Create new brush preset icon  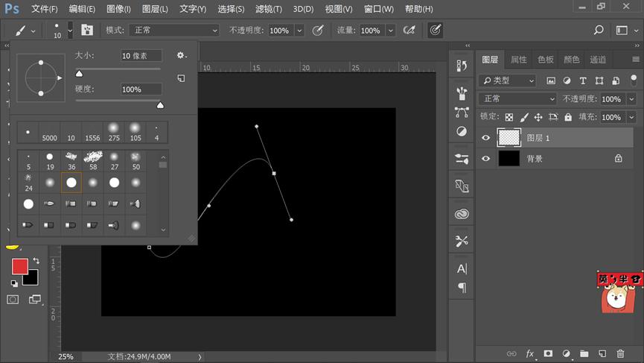[181, 78]
